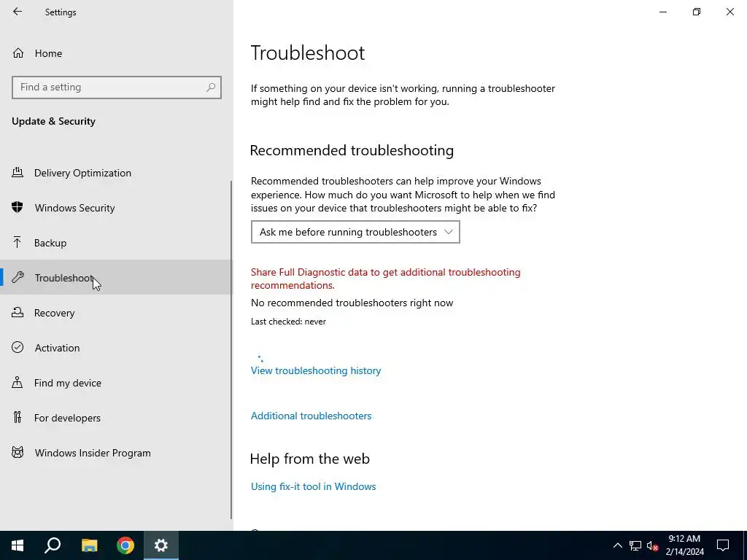Open the Action Center notifications icon
The width and height of the screenshot is (747, 560).
coord(723,545)
